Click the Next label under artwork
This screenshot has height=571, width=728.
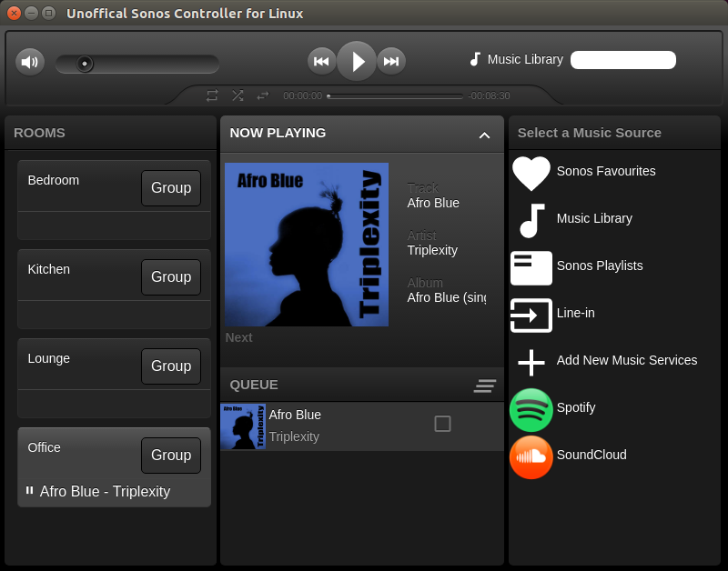[x=238, y=337]
